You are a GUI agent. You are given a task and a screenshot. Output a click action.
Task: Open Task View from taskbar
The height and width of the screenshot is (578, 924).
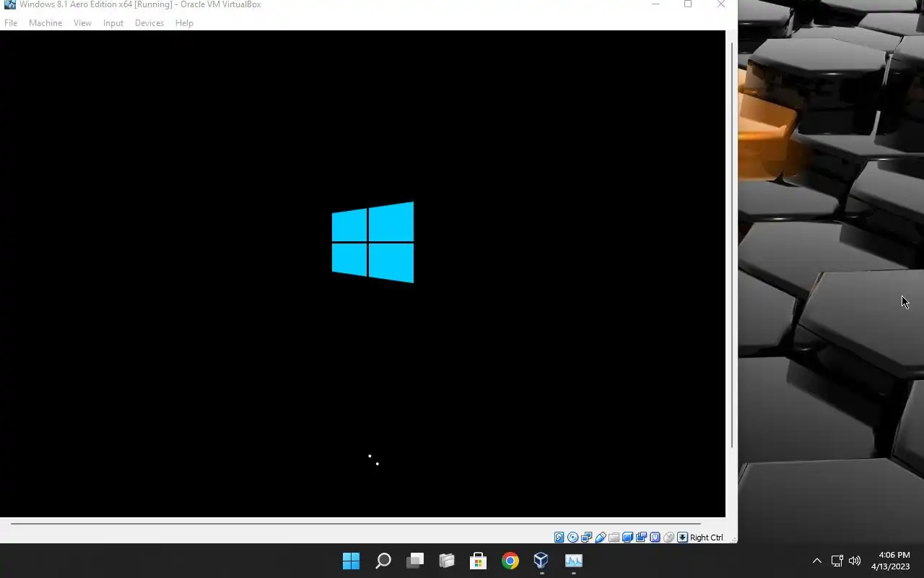(x=415, y=561)
